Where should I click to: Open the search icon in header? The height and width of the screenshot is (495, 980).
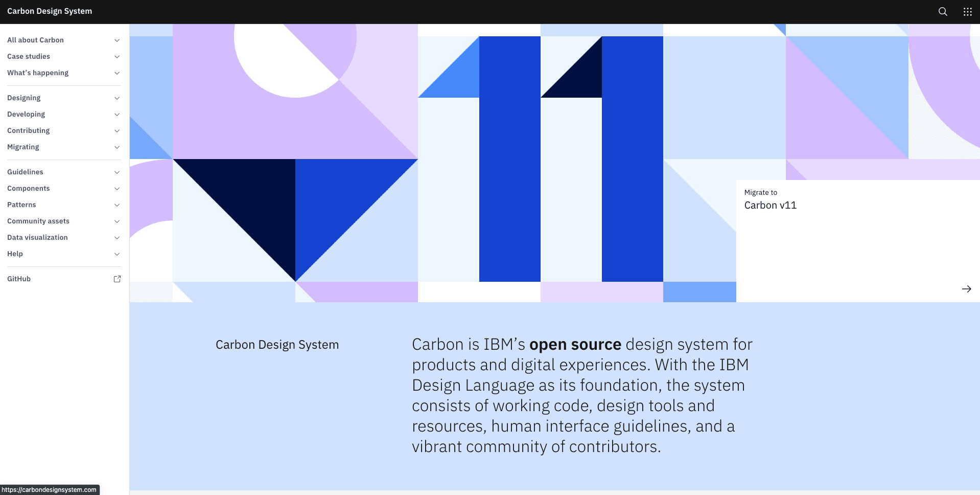point(943,12)
